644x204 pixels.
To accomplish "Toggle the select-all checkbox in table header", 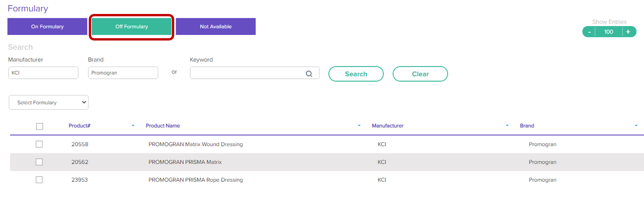I will pyautogui.click(x=39, y=126).
